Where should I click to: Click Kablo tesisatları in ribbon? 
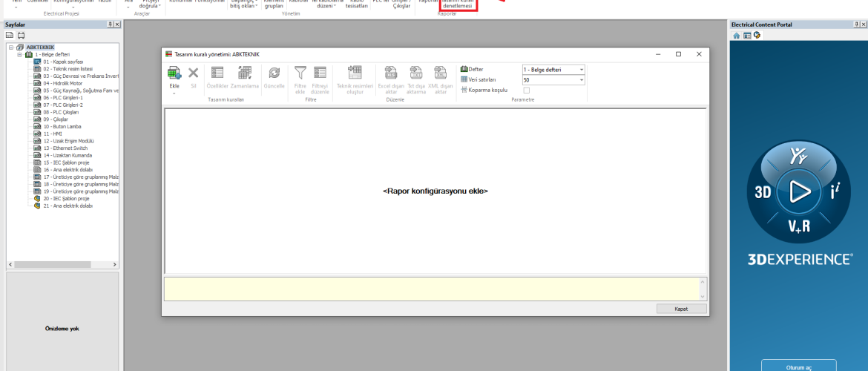(x=357, y=4)
